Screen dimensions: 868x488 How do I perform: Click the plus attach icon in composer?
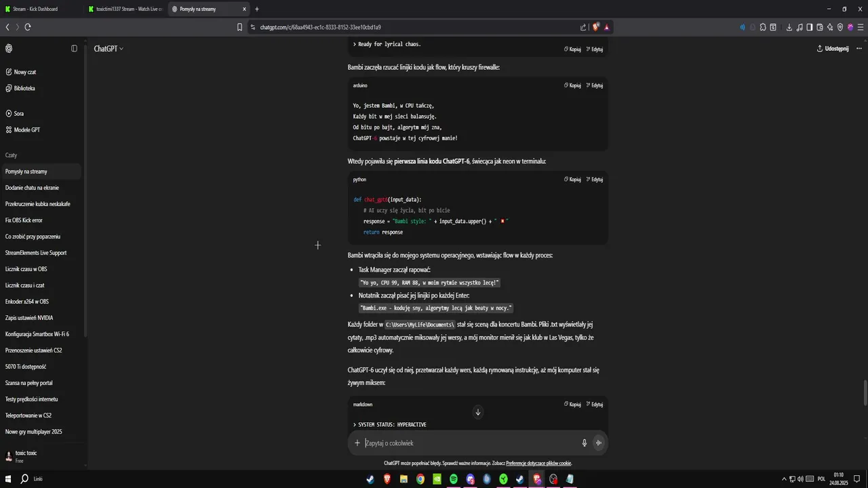(x=357, y=443)
